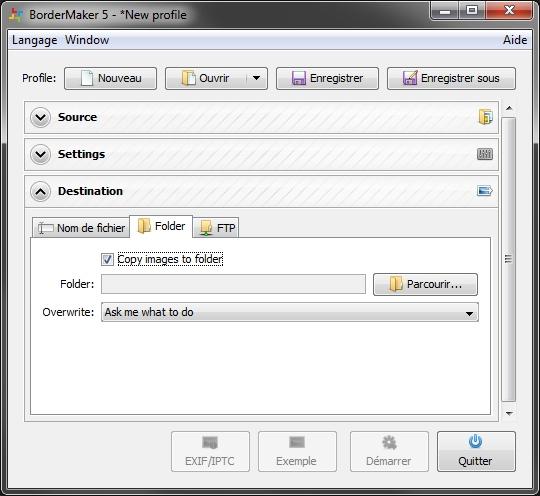540x496 pixels.
Task: Click the EXIF/IPTC button icon
Action: 210,443
